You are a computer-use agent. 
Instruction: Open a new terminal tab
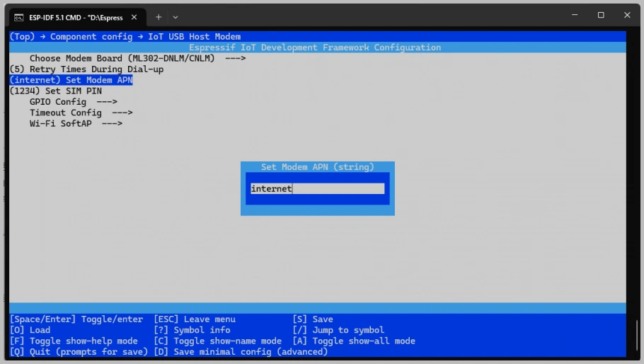point(159,17)
